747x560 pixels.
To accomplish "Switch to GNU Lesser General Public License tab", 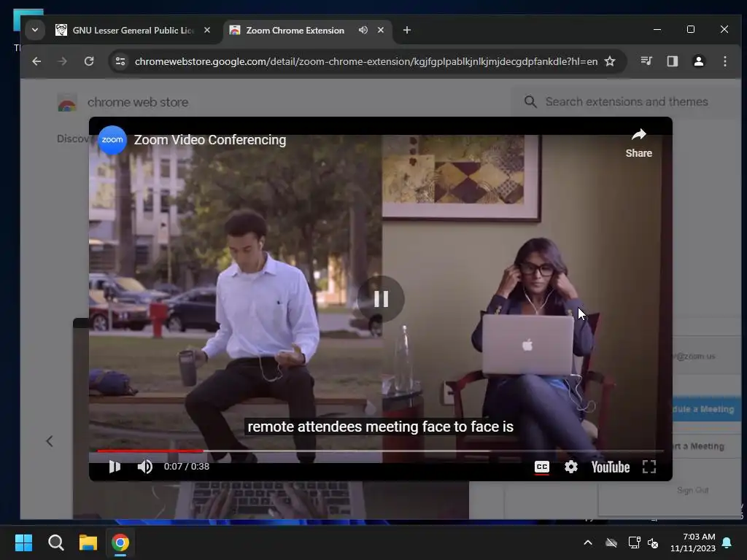I will coord(133,31).
